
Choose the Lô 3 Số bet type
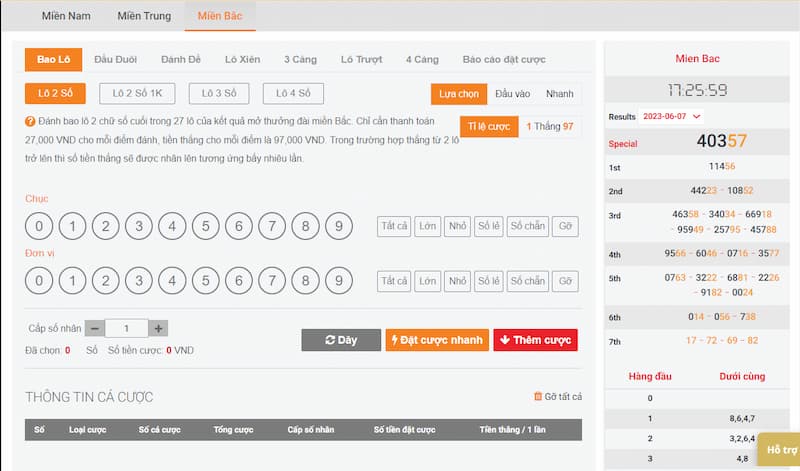(x=217, y=94)
